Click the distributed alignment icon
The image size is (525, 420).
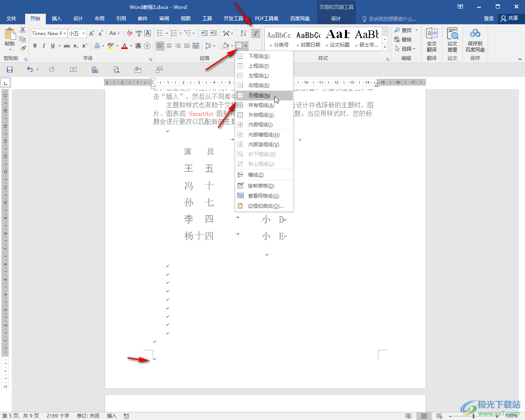point(196,46)
